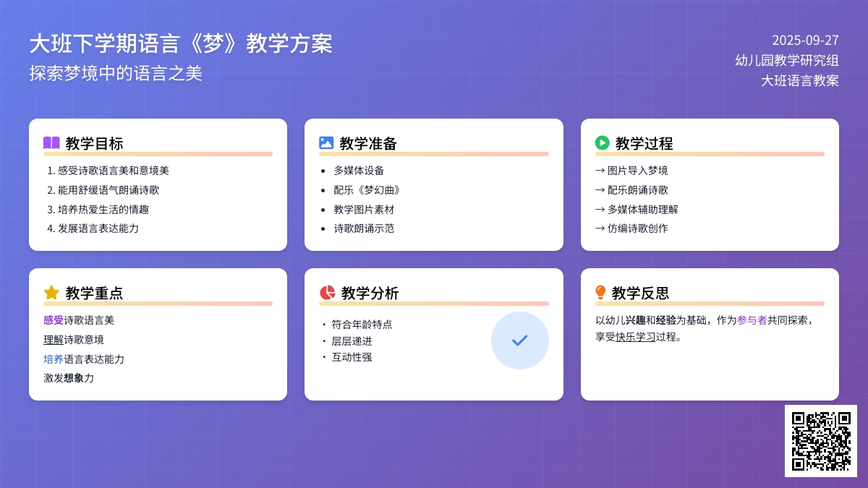The height and width of the screenshot is (488, 868).
Task: Click the blue 培养 text in 教学重点
Action: click(x=54, y=359)
